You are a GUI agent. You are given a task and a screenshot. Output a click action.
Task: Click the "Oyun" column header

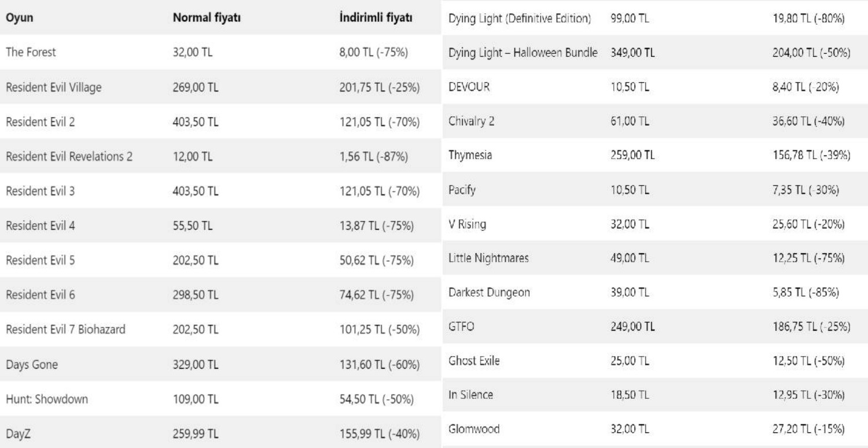(19, 18)
